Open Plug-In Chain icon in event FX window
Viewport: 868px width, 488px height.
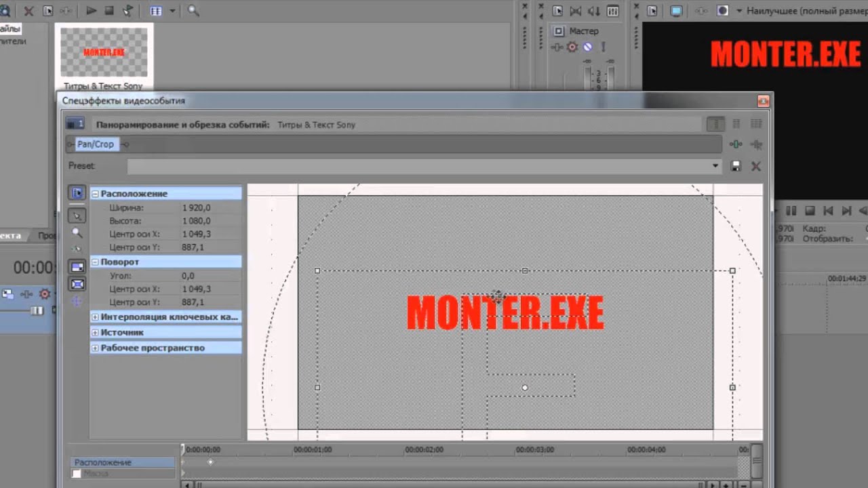click(x=736, y=144)
